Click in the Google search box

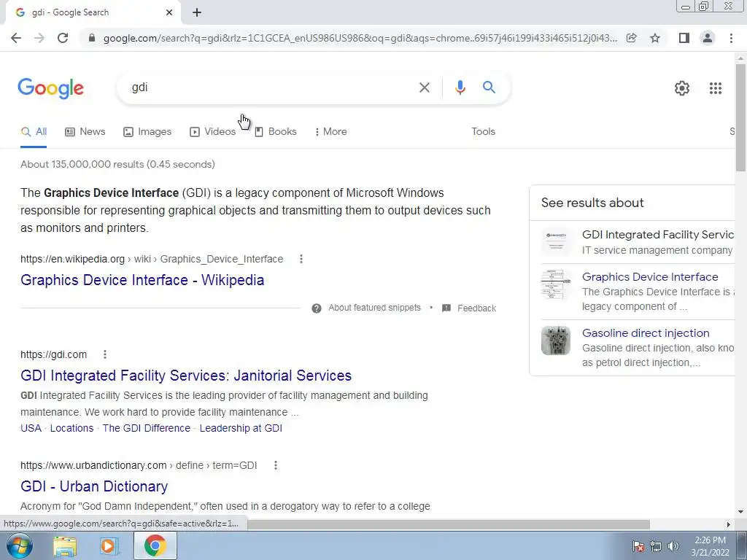click(x=271, y=87)
